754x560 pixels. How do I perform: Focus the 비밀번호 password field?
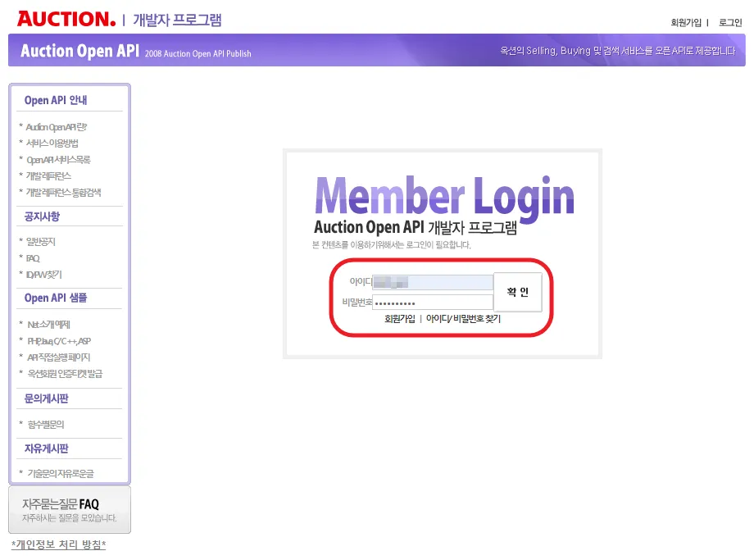coord(433,303)
